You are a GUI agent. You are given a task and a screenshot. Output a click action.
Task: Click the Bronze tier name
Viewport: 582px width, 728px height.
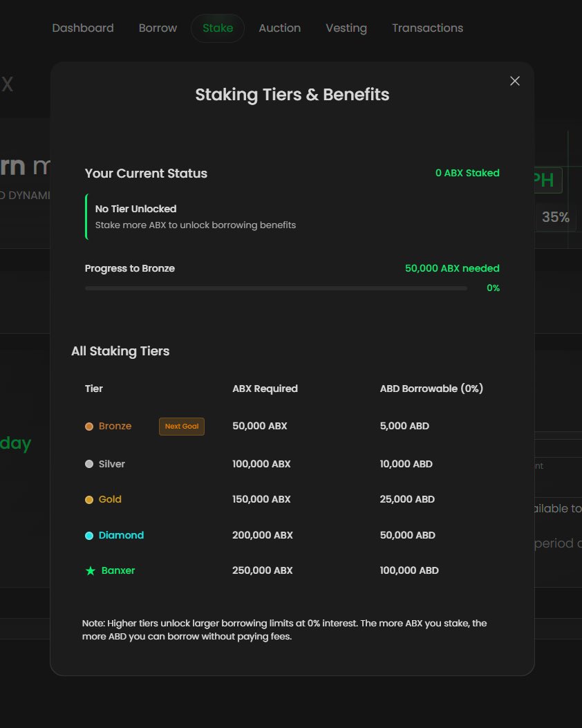115,426
